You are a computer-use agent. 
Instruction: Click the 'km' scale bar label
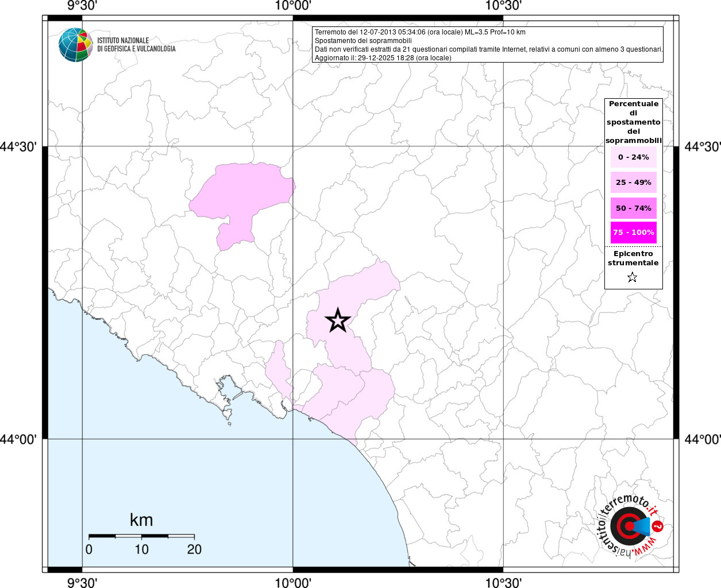pos(141,520)
